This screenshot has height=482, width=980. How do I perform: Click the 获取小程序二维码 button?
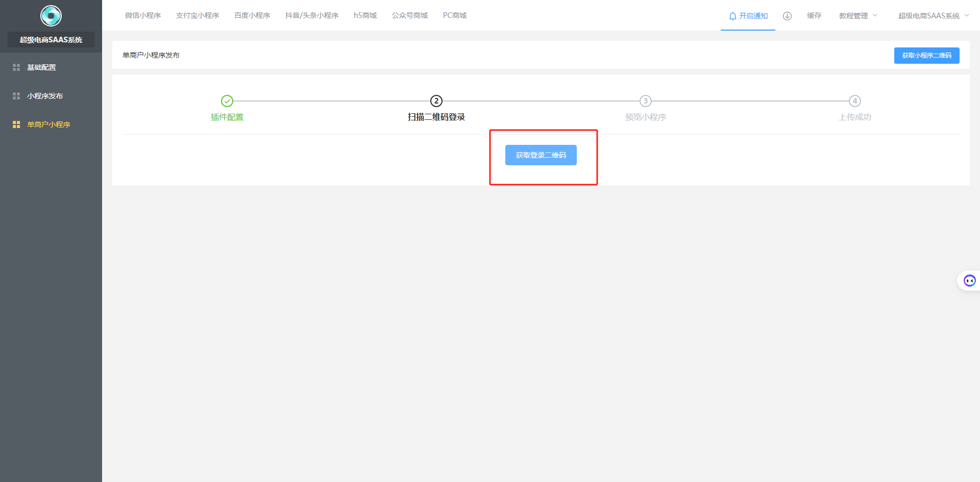(926, 56)
